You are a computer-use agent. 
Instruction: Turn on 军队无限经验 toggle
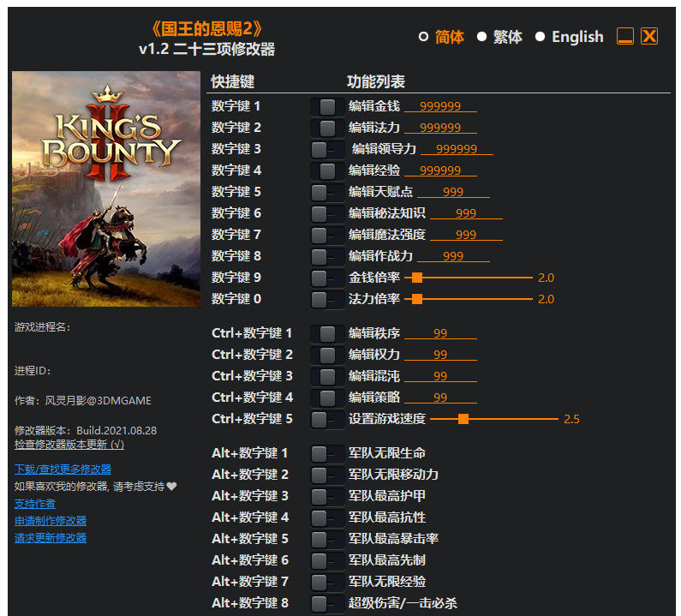click(327, 582)
